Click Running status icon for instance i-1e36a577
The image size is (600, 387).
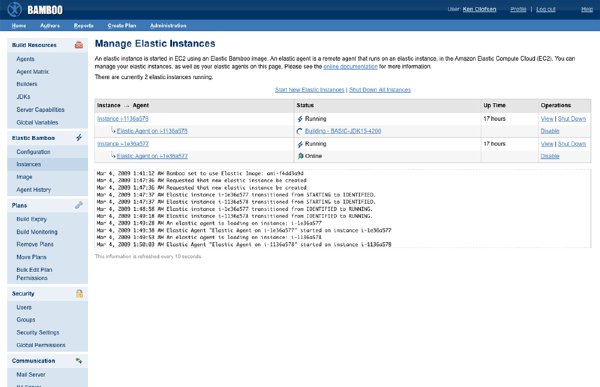[x=300, y=144]
